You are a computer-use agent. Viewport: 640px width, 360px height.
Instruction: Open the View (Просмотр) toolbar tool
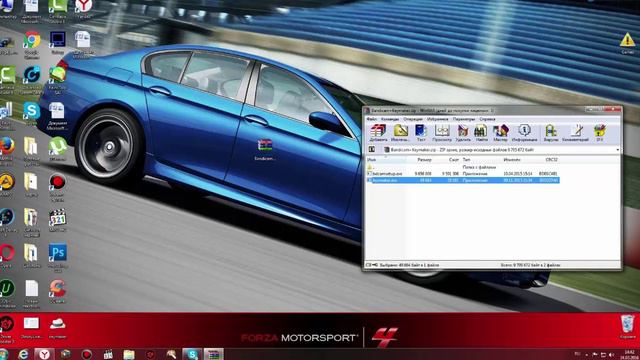point(442,133)
